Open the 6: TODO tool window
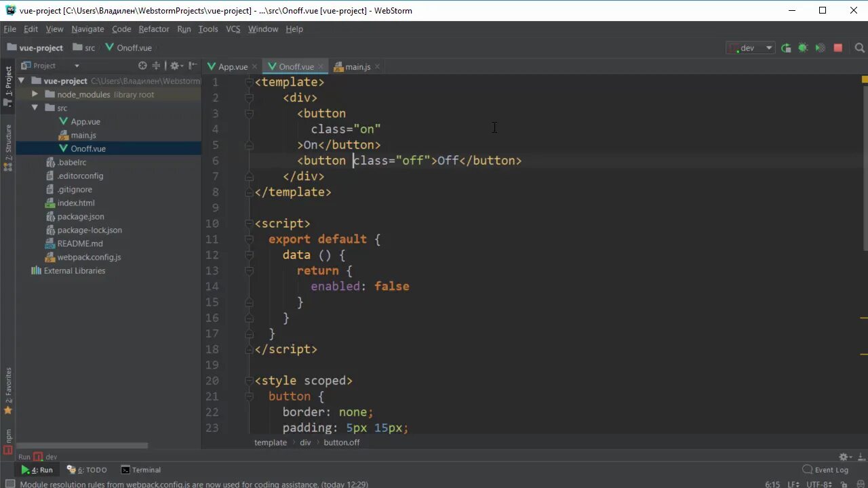868x488 pixels. tap(86, 470)
